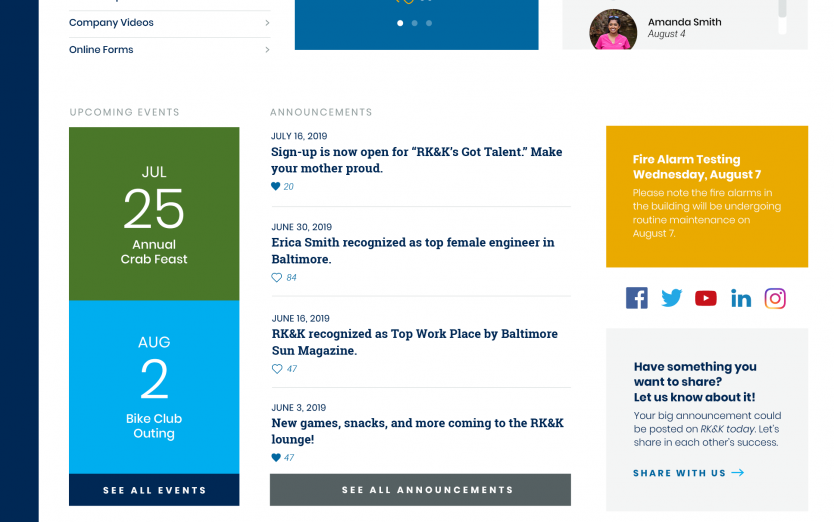Open the Twitter social icon
The height and width of the screenshot is (522, 834).
pos(672,298)
